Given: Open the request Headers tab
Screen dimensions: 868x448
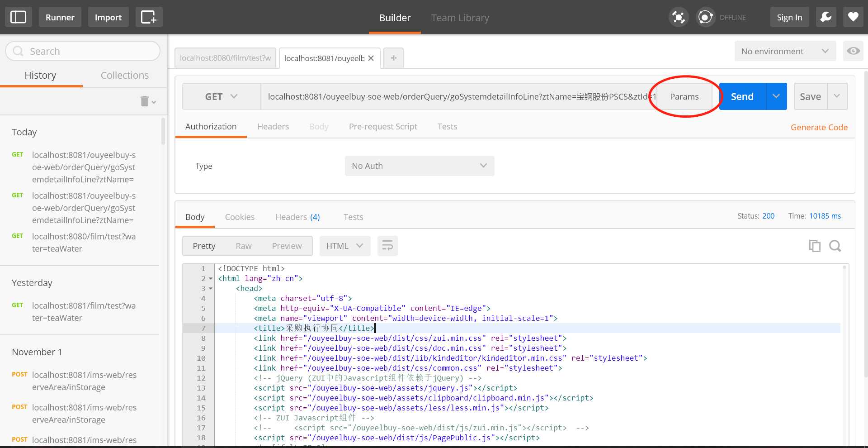Looking at the screenshot, I should point(273,127).
